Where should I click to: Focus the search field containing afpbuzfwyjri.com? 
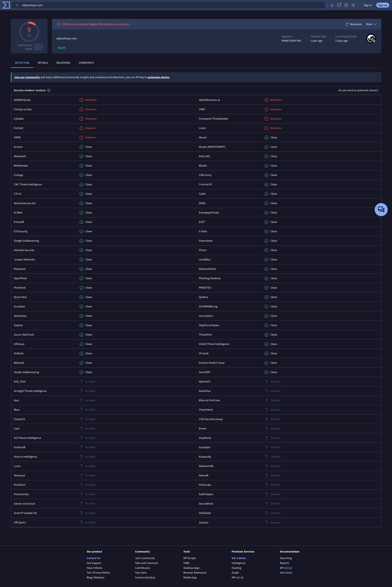tap(168, 5)
